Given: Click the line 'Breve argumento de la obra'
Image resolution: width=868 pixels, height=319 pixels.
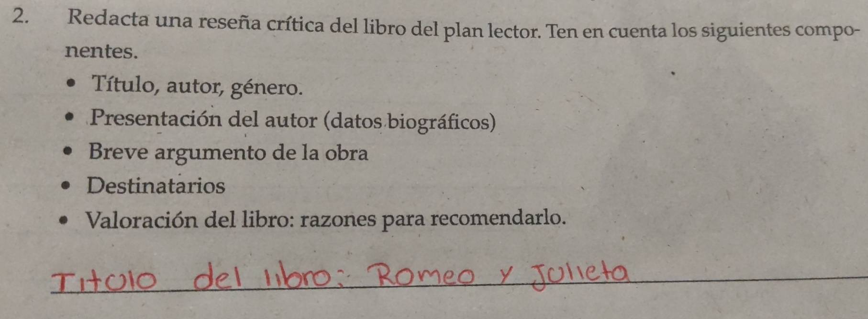Looking at the screenshot, I should click(228, 153).
